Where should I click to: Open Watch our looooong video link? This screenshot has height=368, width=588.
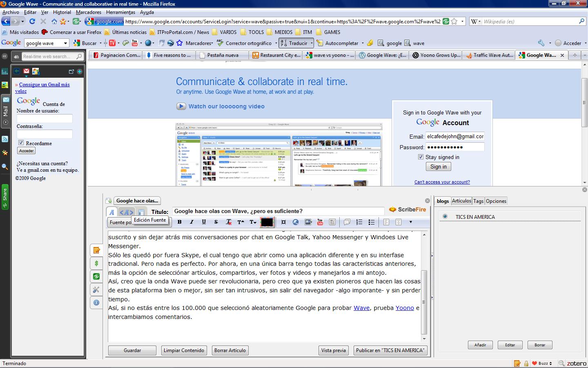pos(226,106)
